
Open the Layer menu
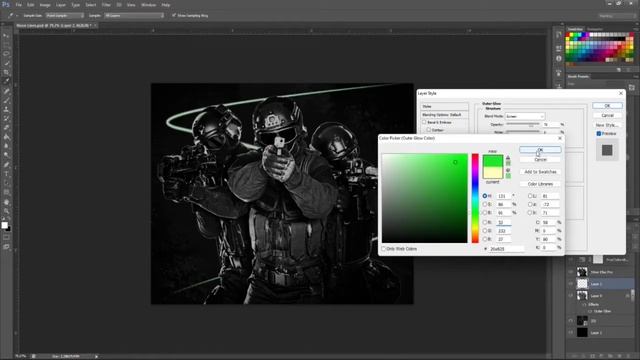coord(61,5)
